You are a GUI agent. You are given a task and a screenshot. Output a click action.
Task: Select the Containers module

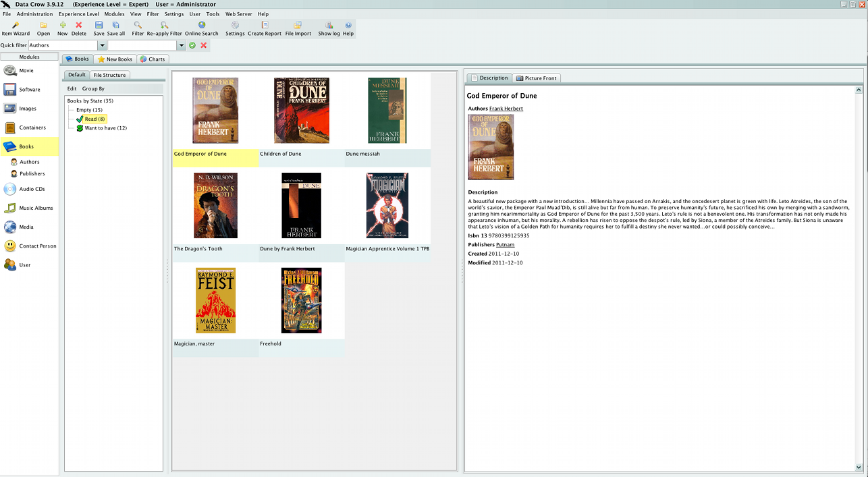[29, 128]
